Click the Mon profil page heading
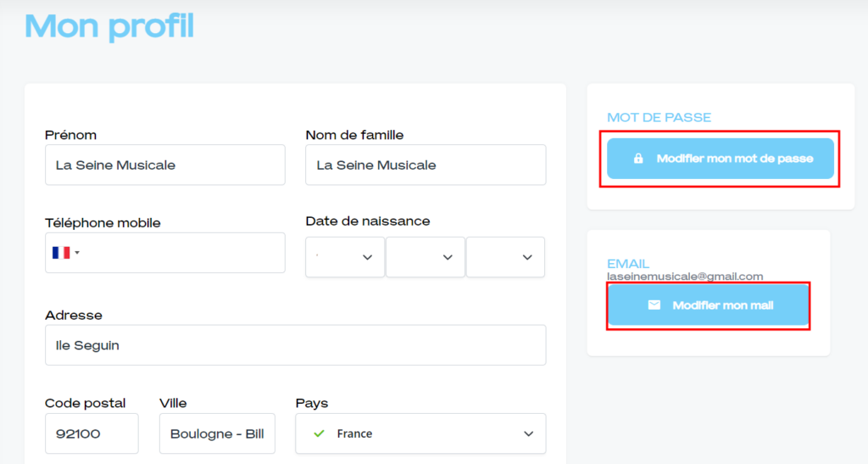This screenshot has height=464, width=868. point(109,26)
